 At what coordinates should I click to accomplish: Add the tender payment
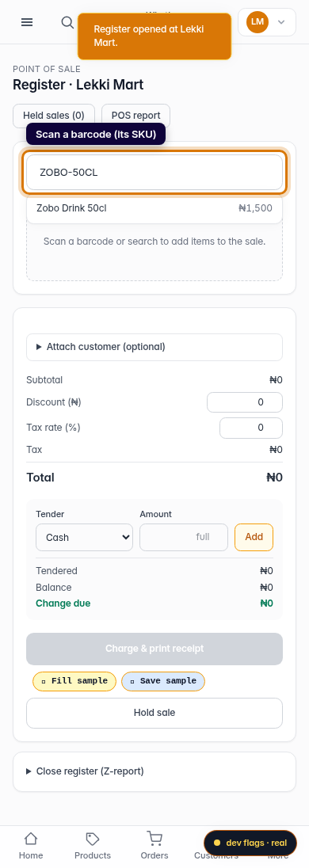click(x=254, y=538)
